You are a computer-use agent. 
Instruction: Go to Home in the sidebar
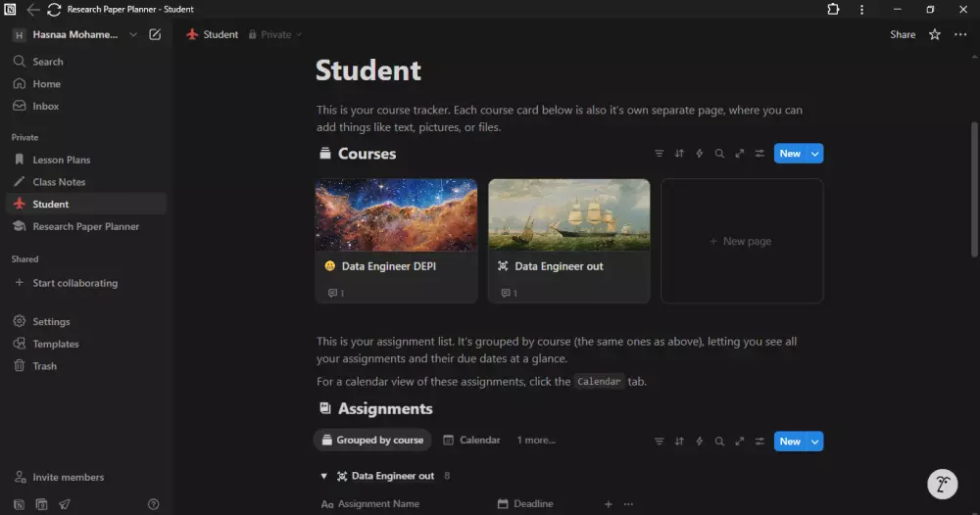85,83
